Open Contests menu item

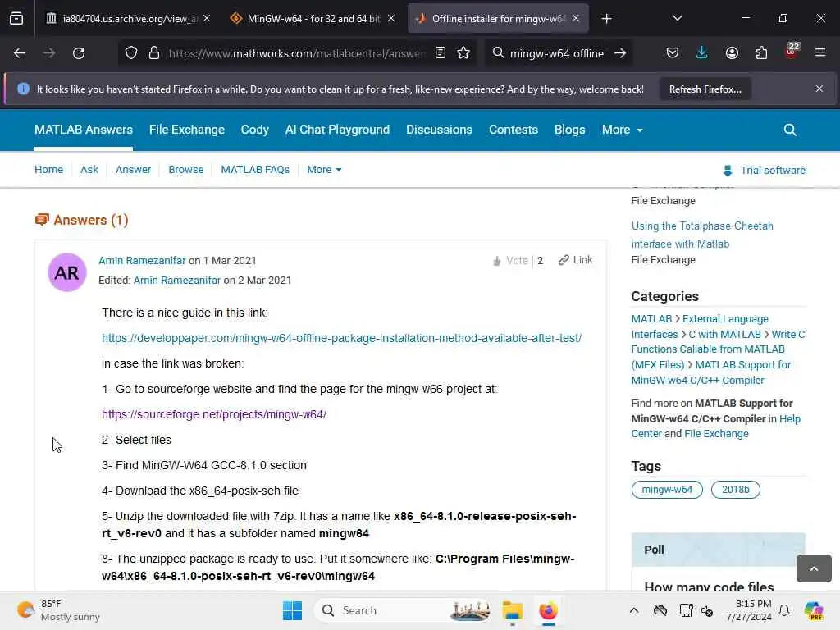coord(514,130)
